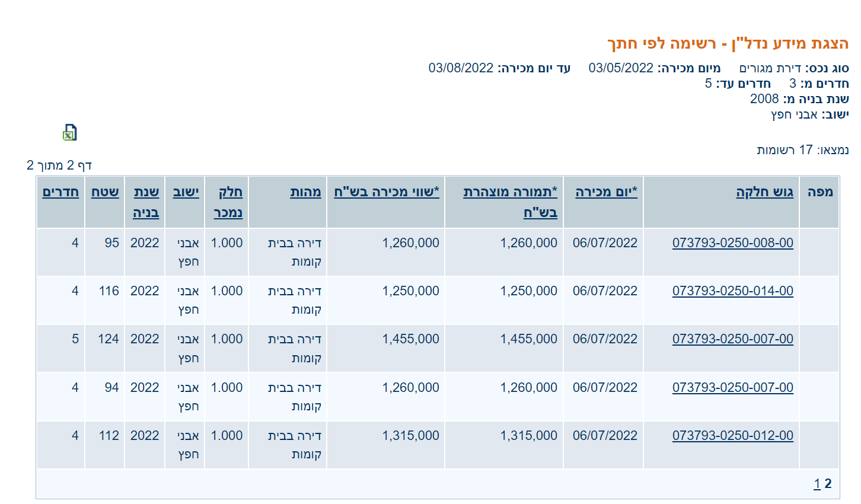Open parcel link 073793-0250-012-00
The width and height of the screenshot is (861, 504).
tap(732, 436)
